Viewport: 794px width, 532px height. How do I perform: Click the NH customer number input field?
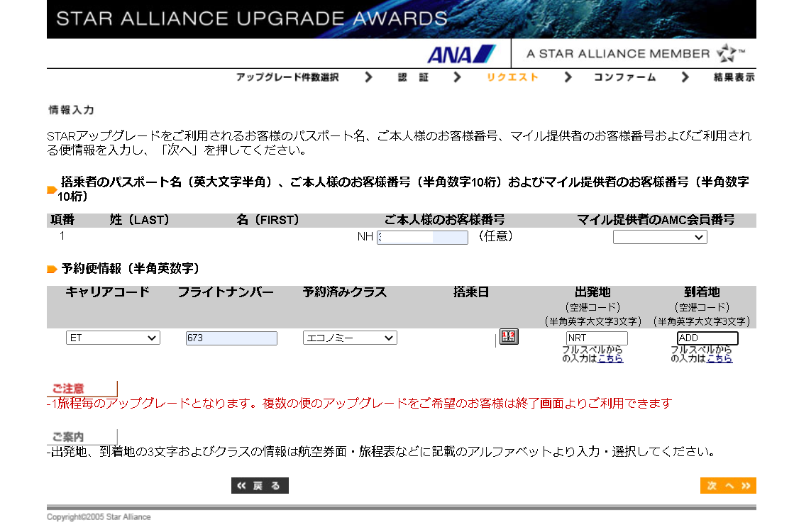(x=422, y=237)
